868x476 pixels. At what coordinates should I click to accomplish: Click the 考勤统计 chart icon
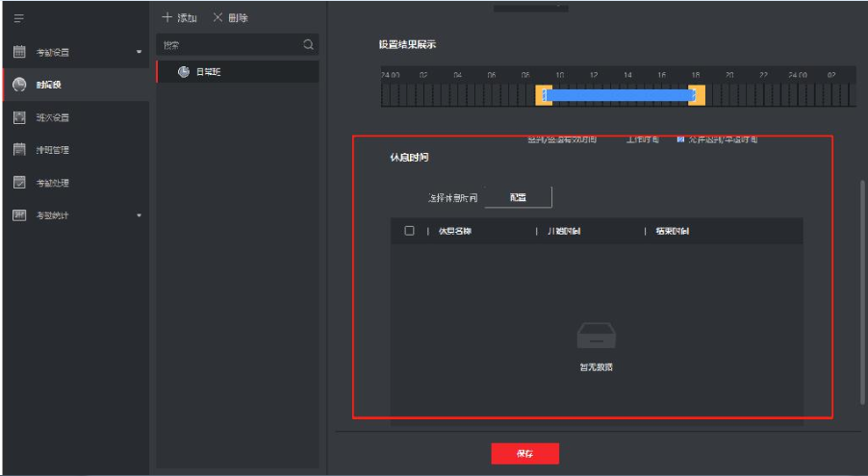pos(19,214)
